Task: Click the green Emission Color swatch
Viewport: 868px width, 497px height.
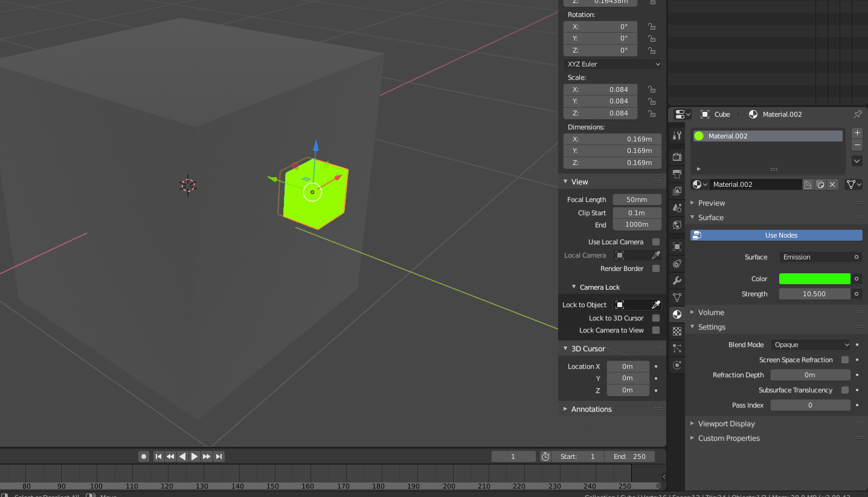Action: click(x=814, y=278)
